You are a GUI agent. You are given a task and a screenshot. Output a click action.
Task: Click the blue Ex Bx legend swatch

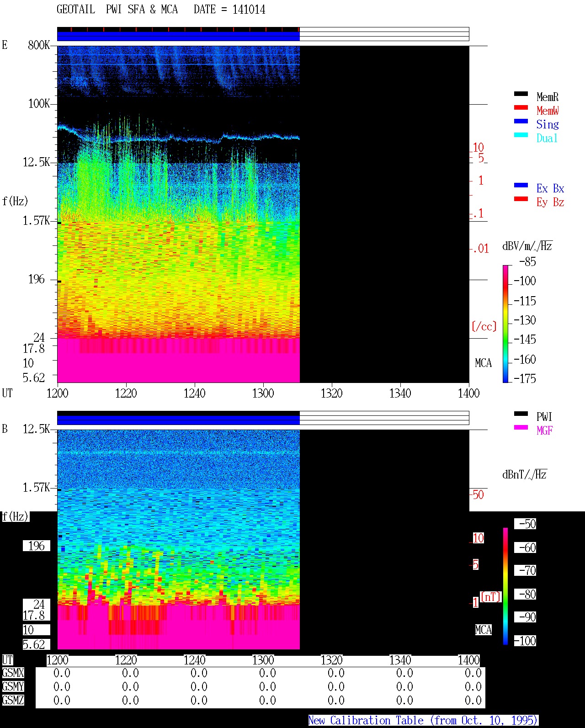pos(521,186)
